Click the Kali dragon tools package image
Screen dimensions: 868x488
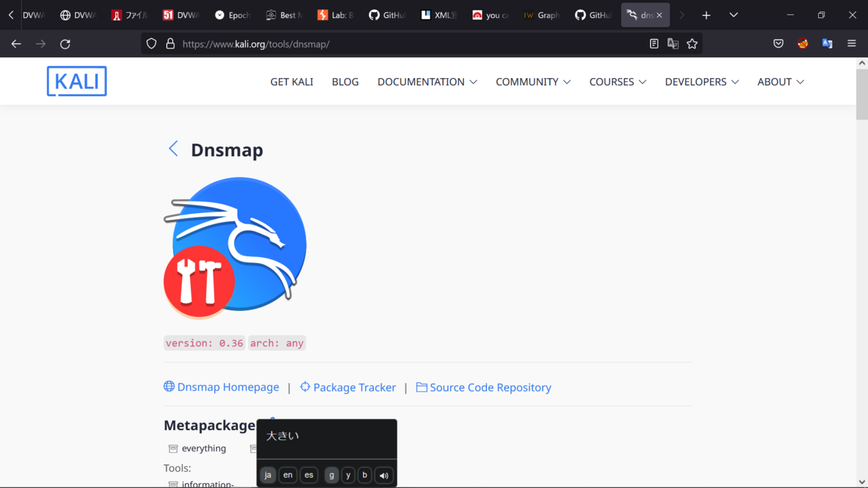click(235, 247)
